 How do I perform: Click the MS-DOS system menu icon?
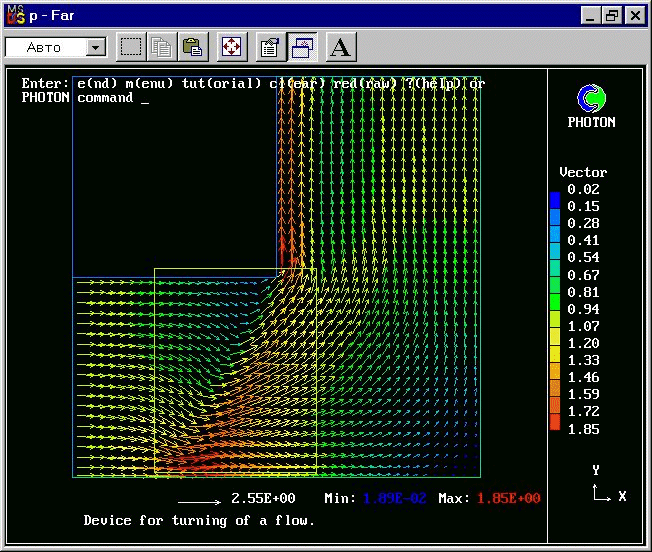click(x=16, y=16)
